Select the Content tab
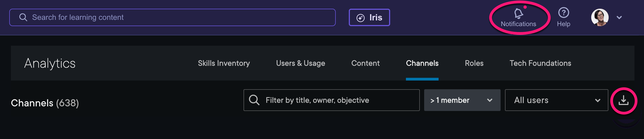This screenshot has height=139, width=644. click(x=365, y=63)
